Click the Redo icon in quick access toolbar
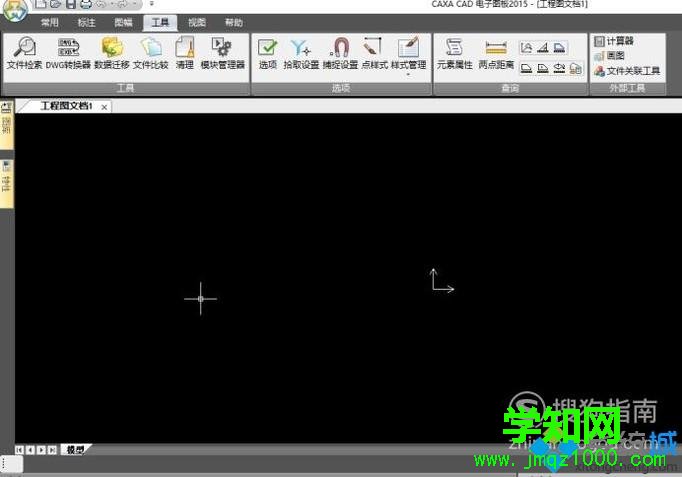The width and height of the screenshot is (682, 477). click(x=121, y=4)
